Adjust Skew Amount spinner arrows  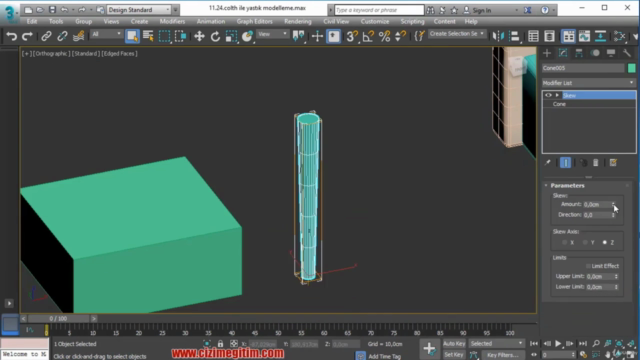click(x=613, y=204)
